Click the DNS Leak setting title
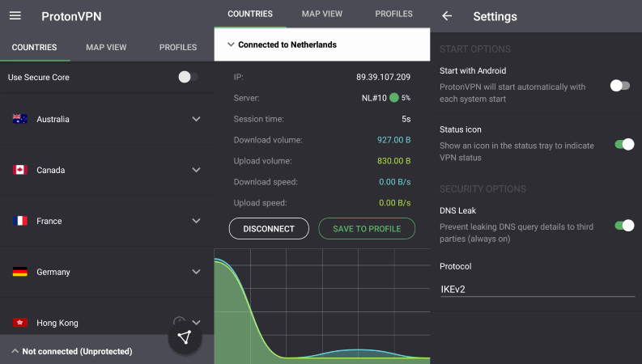The image size is (642, 364). tap(457, 210)
